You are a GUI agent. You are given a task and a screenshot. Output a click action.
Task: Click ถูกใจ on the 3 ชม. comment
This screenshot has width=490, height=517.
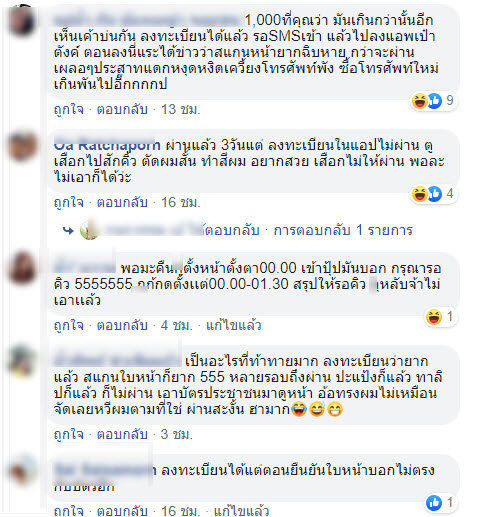pos(69,434)
